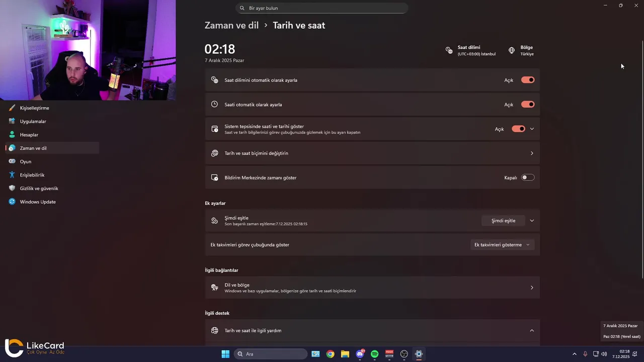Screen dimensions: 644x362
Task: Open the 'Ek takvimleri gösterme' dropdown
Action: point(502,245)
